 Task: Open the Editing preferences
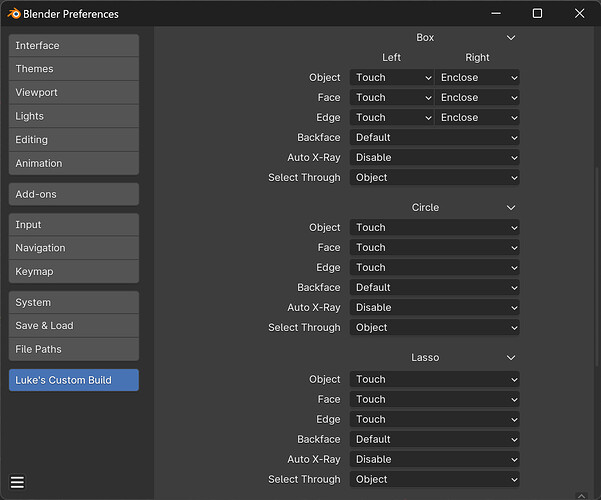(x=74, y=140)
